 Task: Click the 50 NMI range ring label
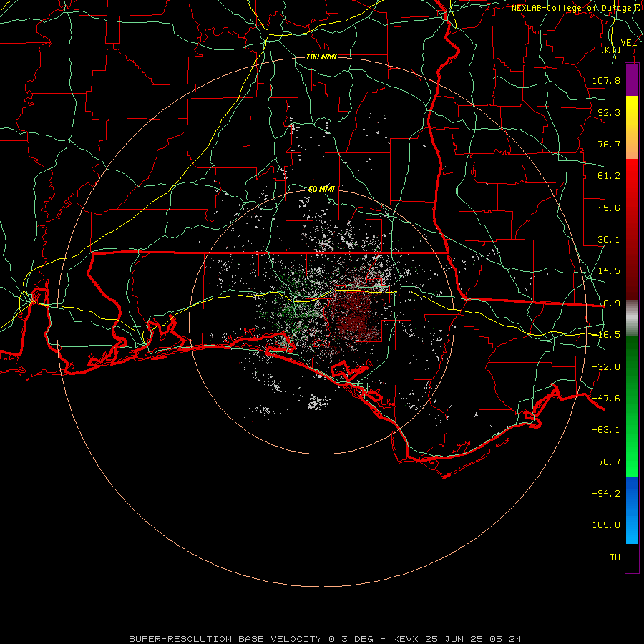(x=321, y=189)
